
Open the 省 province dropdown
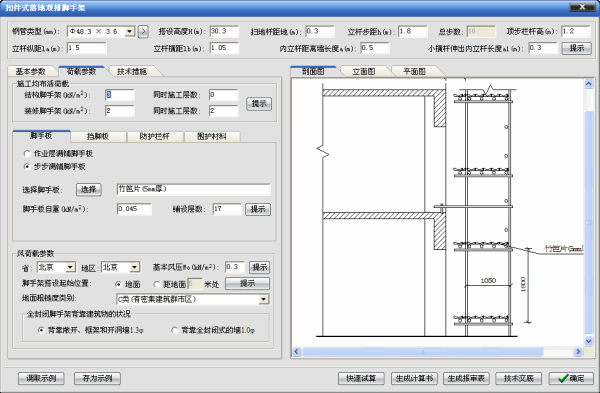(x=71, y=267)
